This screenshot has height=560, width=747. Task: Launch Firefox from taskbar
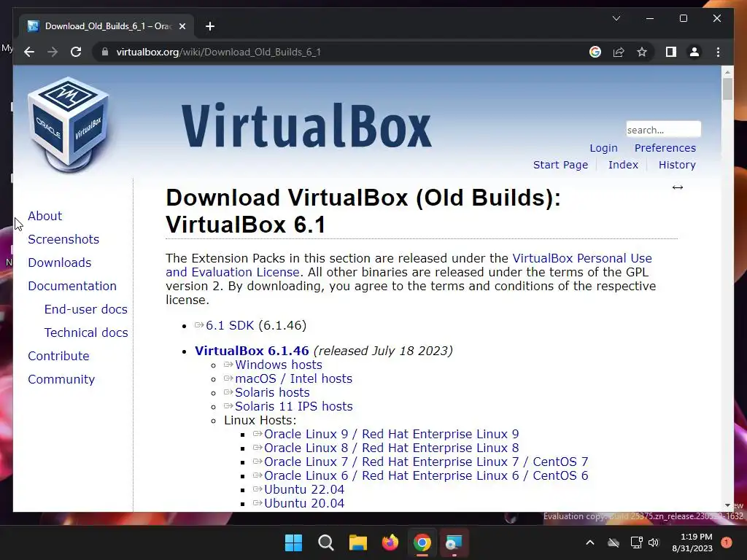390,542
